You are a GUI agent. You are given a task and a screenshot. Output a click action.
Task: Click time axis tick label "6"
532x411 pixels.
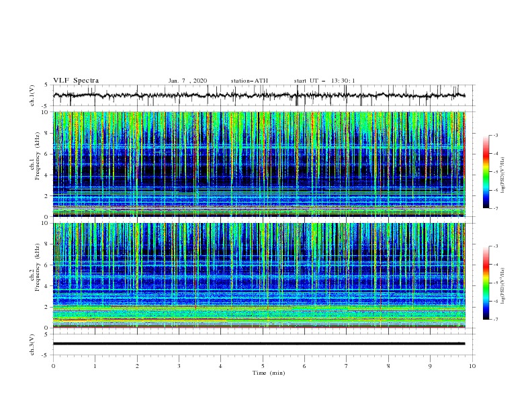click(305, 366)
